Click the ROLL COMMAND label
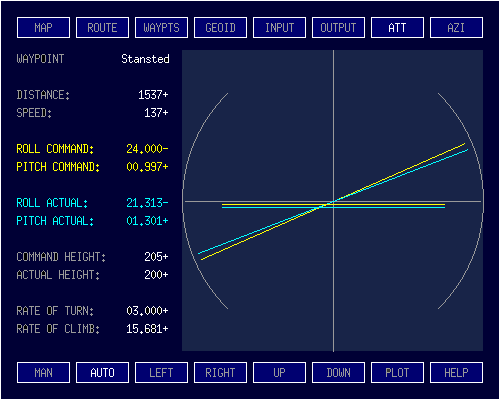Screen dimensions: 500x400 click(55, 149)
